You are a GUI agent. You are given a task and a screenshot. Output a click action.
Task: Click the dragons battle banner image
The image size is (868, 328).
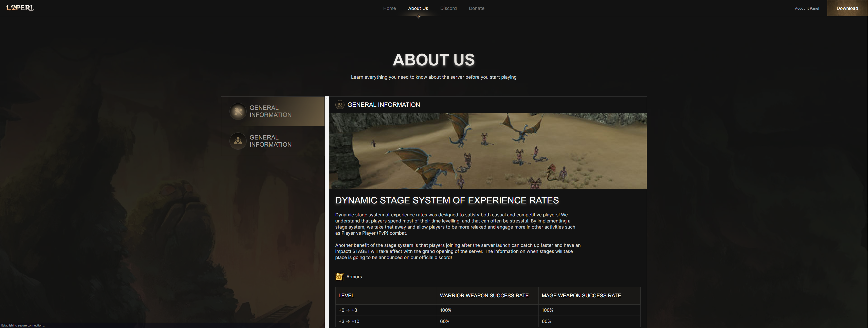[487, 151]
